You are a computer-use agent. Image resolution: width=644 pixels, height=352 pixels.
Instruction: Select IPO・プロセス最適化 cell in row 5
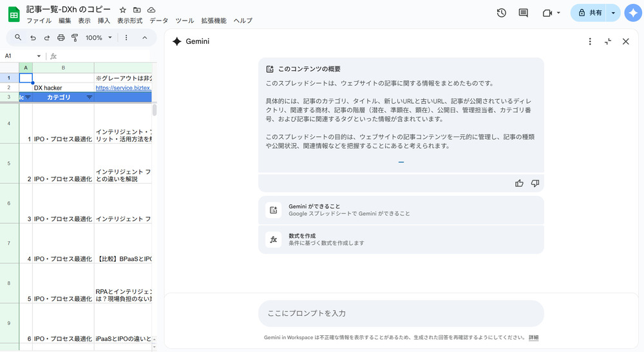[x=63, y=164]
